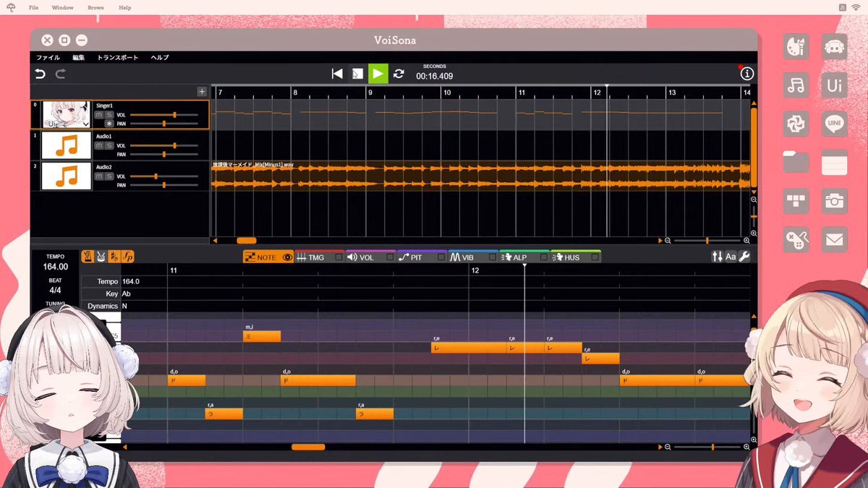The height and width of the screenshot is (488, 868).
Task: Mute the Audio1 track
Action: [x=100, y=145]
